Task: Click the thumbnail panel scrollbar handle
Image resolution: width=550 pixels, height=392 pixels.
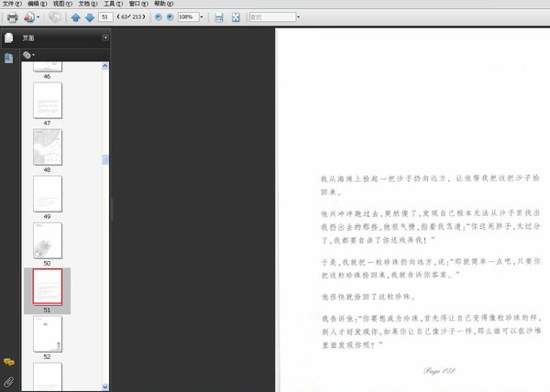Action: (x=104, y=159)
